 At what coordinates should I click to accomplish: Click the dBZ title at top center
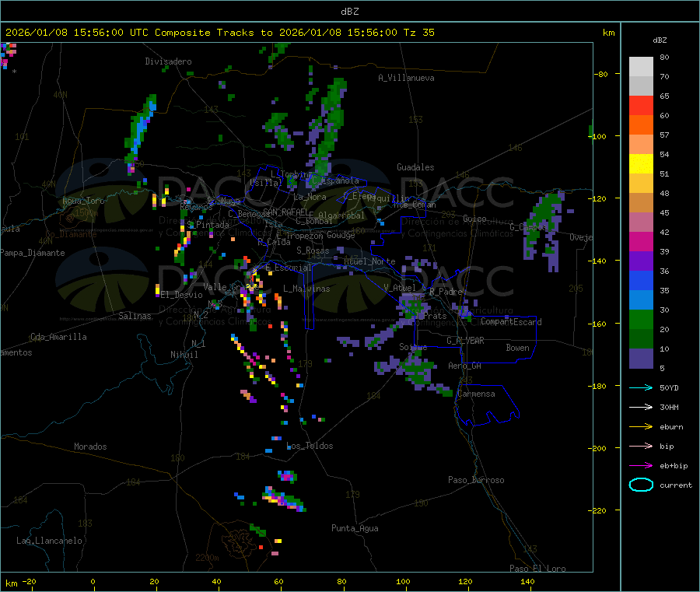click(x=349, y=12)
